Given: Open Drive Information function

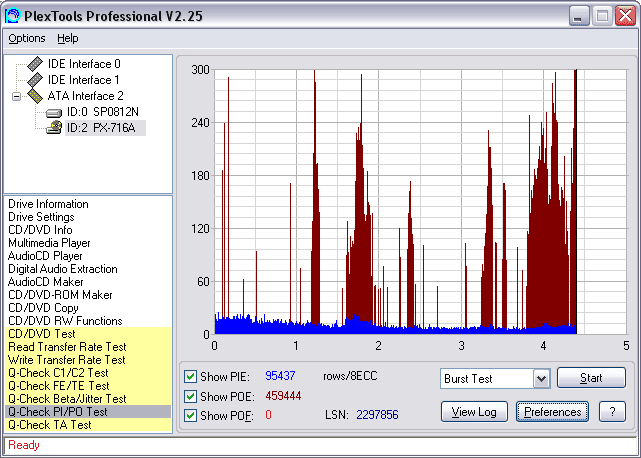Looking at the screenshot, I should [48, 204].
